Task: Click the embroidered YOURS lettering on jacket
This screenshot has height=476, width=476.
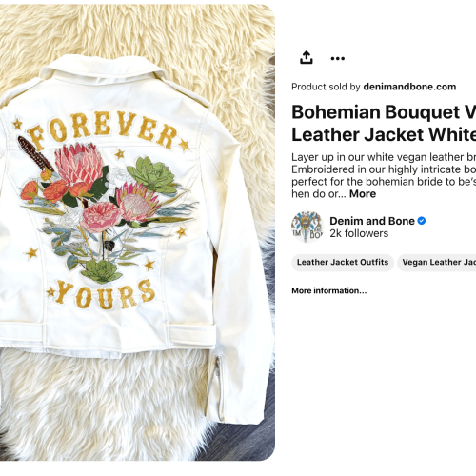Action: coord(105,294)
